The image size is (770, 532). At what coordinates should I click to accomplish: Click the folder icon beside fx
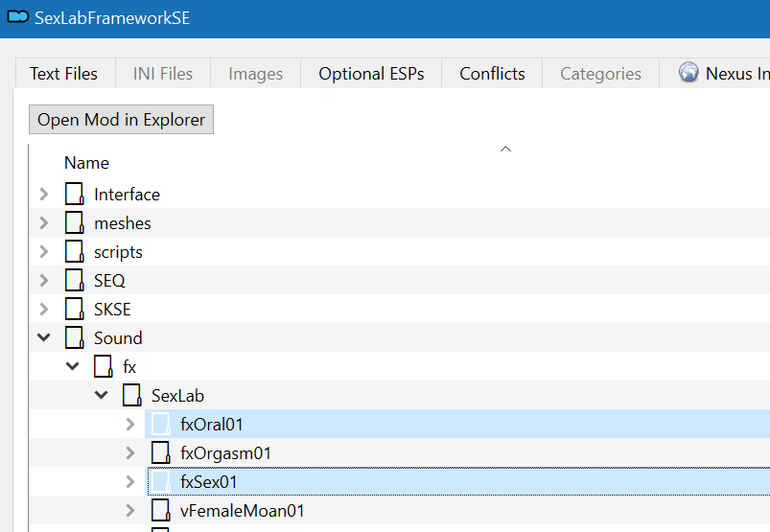[104, 366]
